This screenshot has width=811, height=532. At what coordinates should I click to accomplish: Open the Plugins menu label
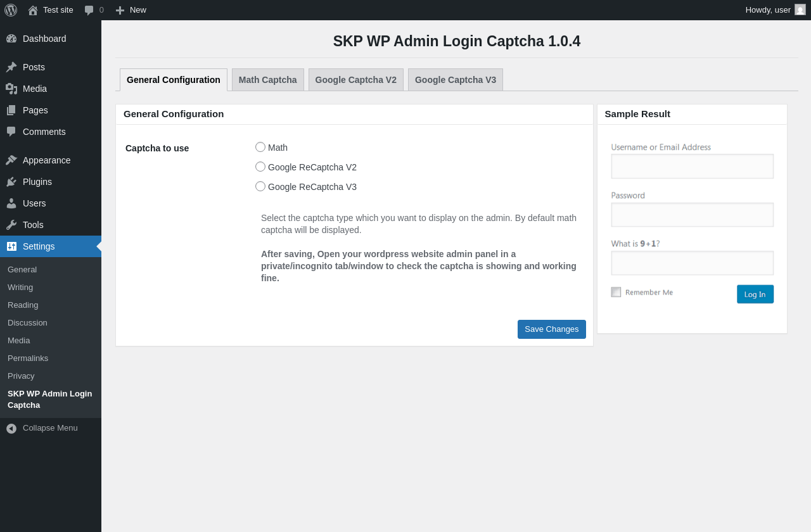pos(37,182)
